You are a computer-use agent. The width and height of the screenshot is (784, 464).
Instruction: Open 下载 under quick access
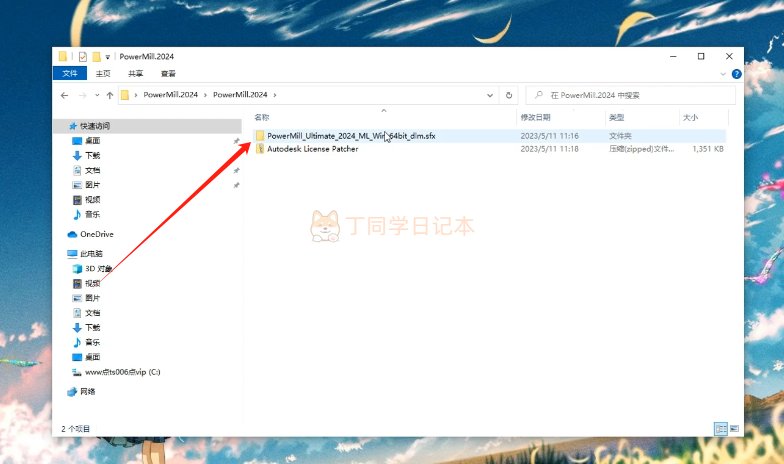[92, 156]
